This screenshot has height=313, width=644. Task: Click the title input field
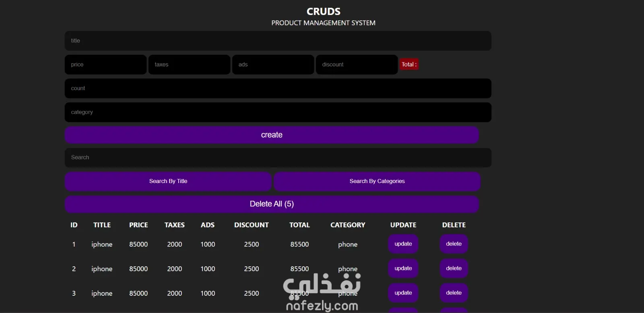click(x=278, y=41)
